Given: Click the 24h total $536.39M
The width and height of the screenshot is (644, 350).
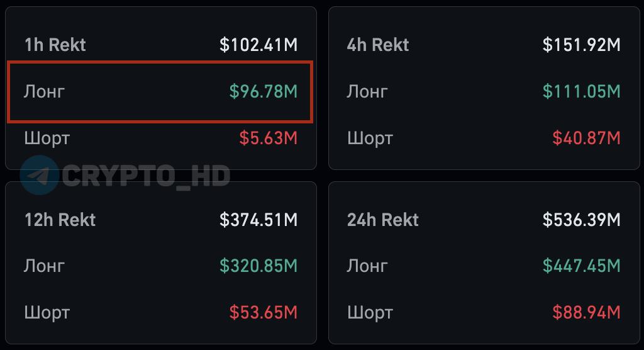Looking at the screenshot, I should click(x=582, y=220).
